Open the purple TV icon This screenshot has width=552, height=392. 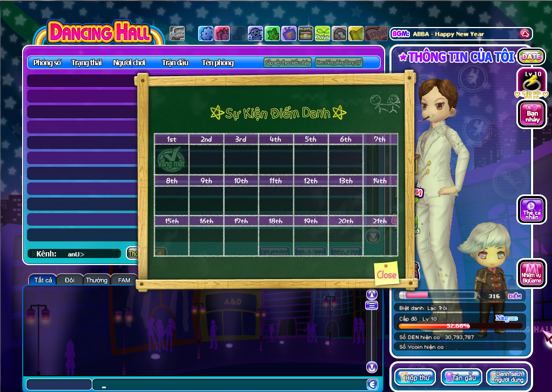tap(288, 34)
